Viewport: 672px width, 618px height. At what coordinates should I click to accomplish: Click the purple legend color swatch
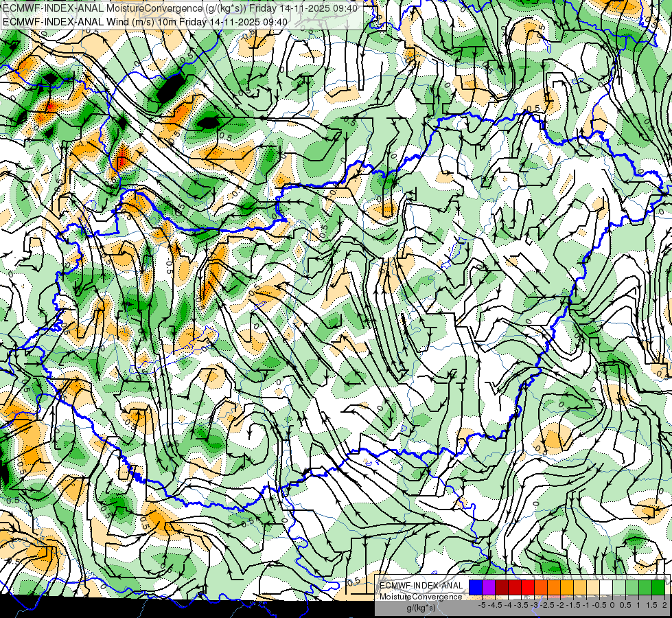tap(489, 587)
